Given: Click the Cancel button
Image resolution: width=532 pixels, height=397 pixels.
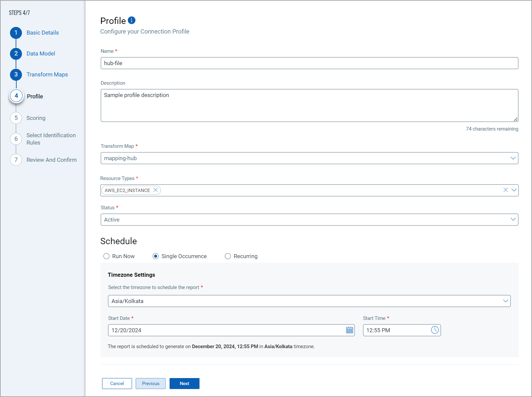Looking at the screenshot, I should click(117, 383).
